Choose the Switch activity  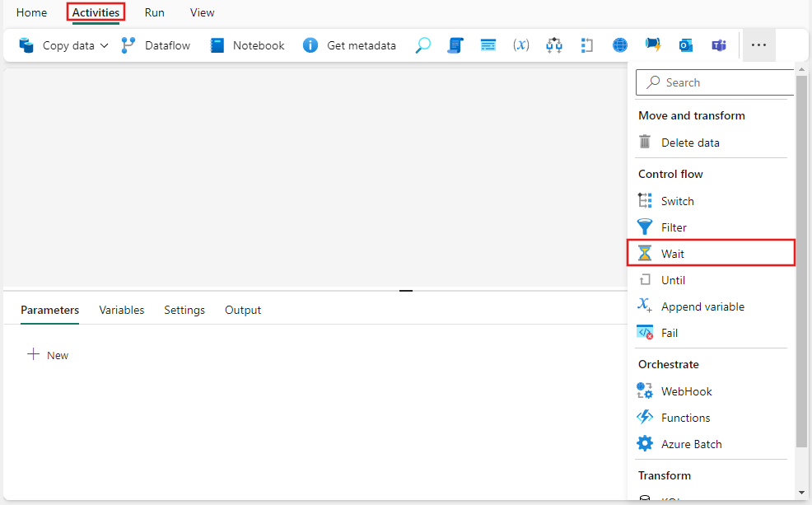tap(676, 200)
